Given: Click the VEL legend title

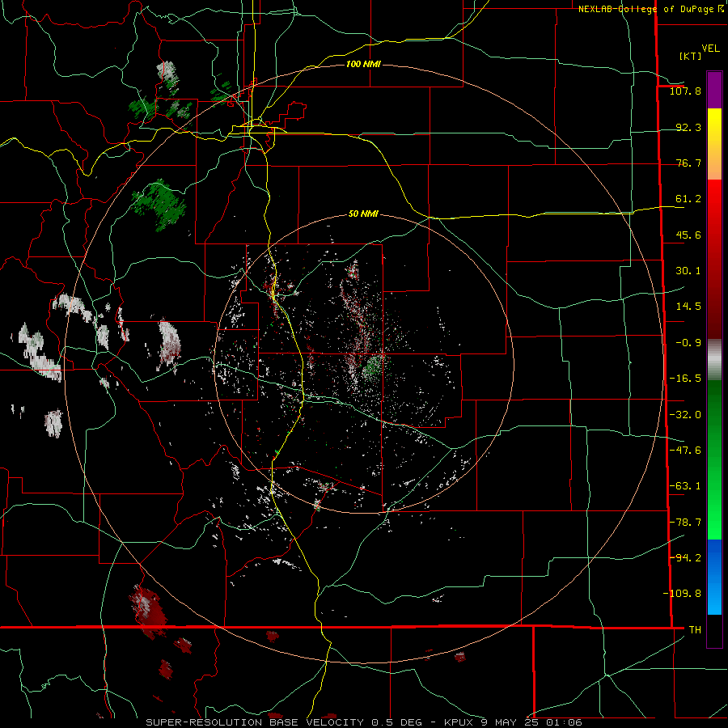Looking at the screenshot, I should [711, 49].
